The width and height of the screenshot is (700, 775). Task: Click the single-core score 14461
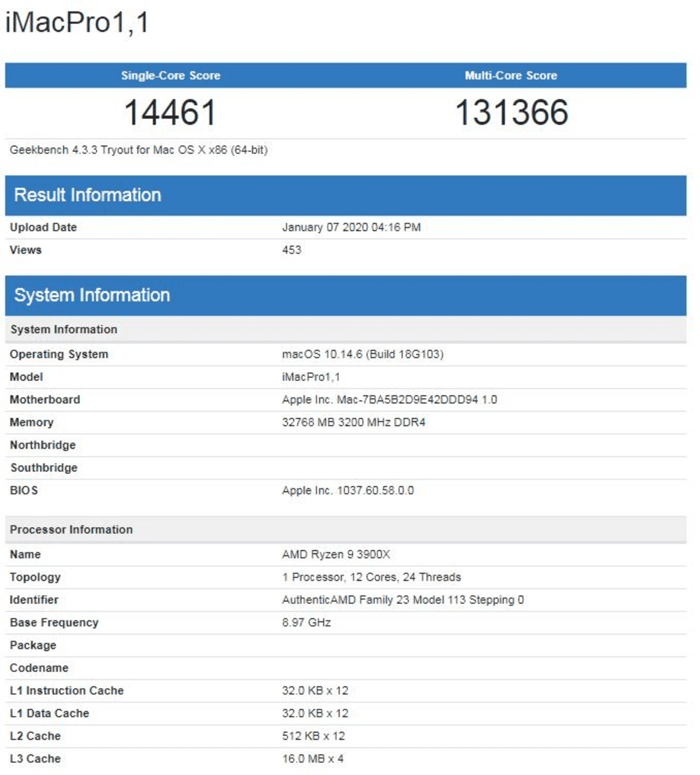[x=170, y=113]
